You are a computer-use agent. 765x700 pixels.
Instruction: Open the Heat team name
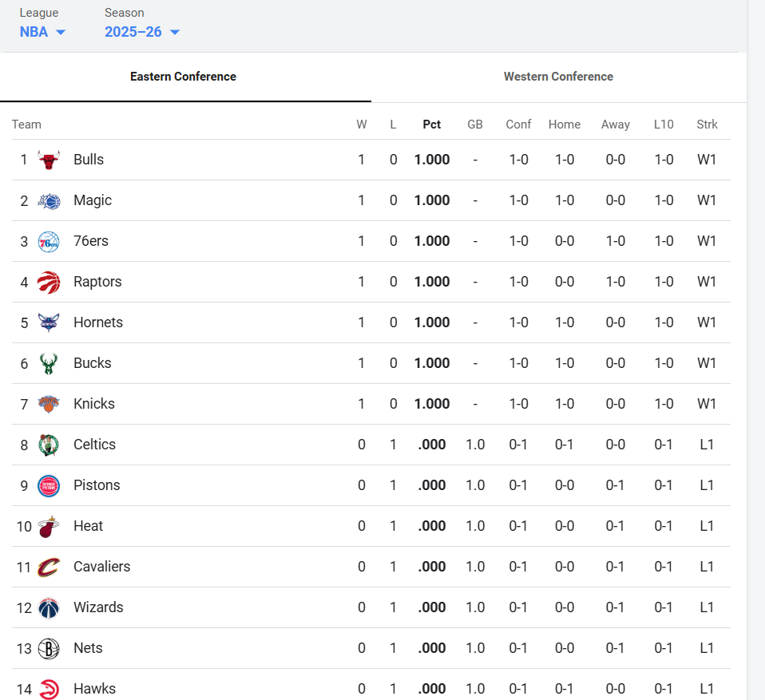(89, 526)
